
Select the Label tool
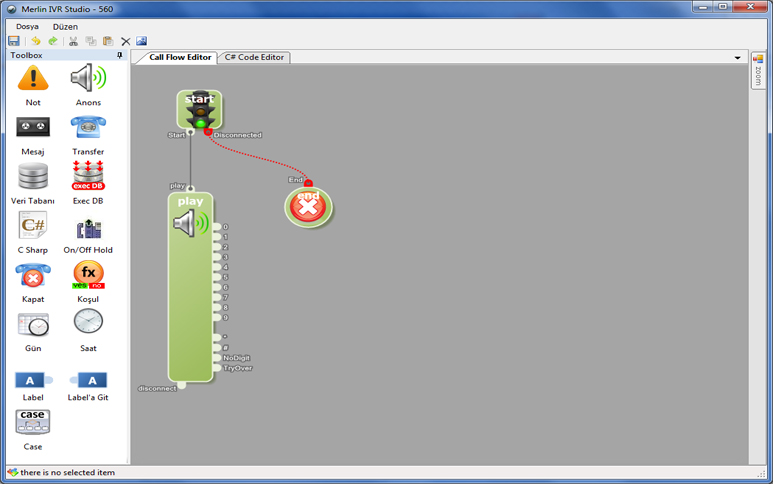click(x=33, y=387)
